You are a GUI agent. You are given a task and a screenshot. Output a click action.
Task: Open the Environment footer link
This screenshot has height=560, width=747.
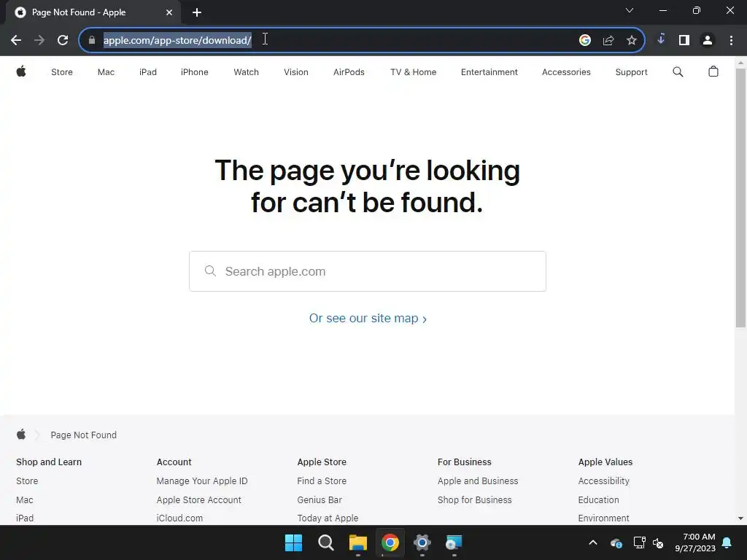603,518
